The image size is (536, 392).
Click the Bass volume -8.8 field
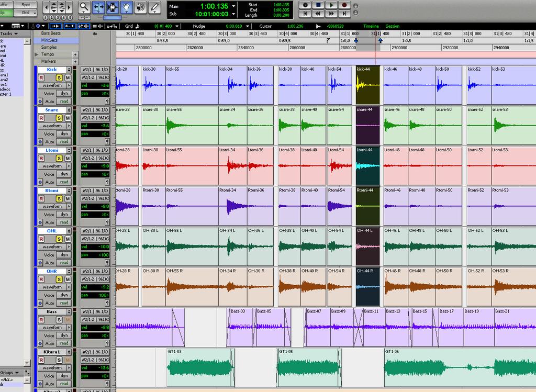coord(95,328)
